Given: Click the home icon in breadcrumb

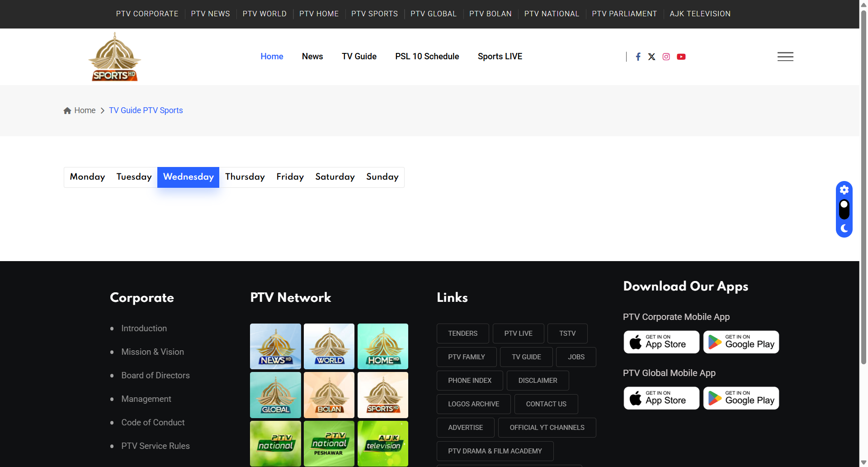Looking at the screenshot, I should (67, 110).
